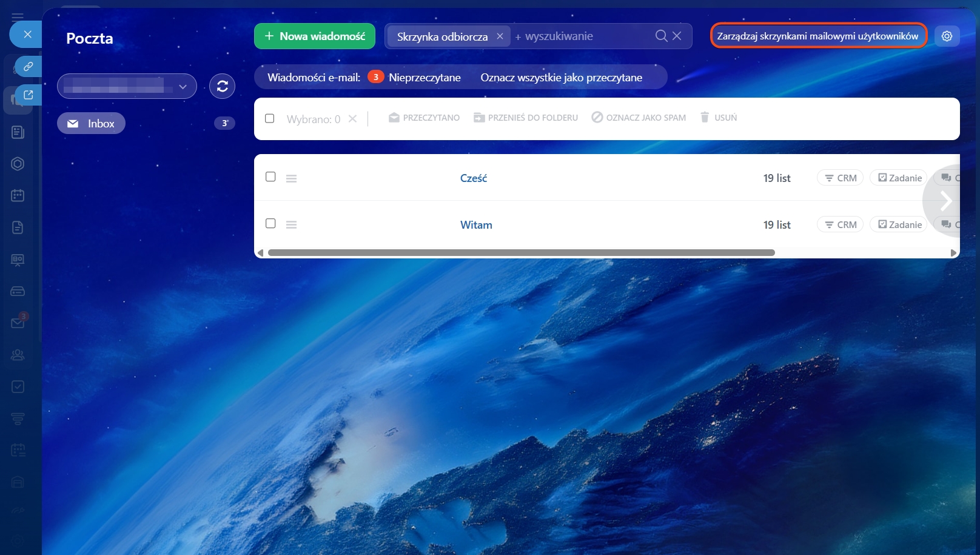
Task: Copy the page link with chain icon
Action: coord(28,66)
